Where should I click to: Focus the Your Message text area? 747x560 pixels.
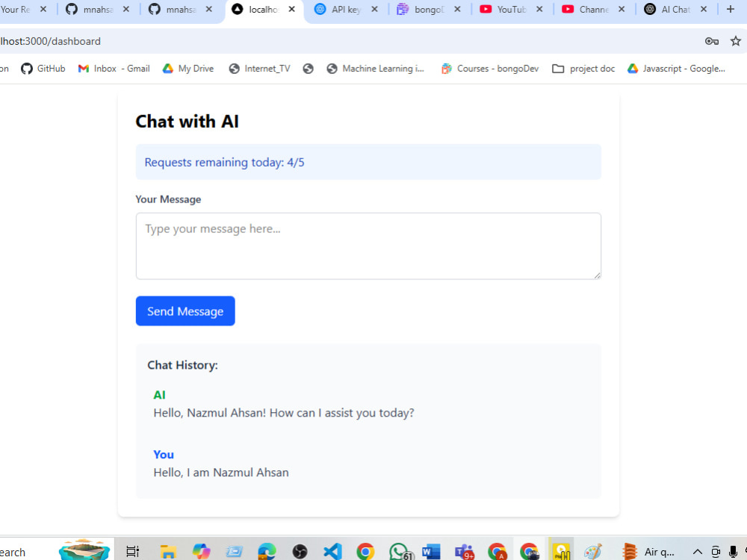[x=368, y=246]
